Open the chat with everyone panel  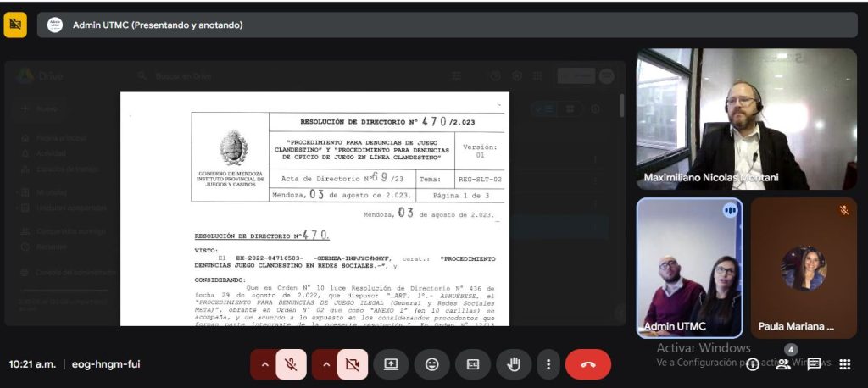tap(814, 364)
